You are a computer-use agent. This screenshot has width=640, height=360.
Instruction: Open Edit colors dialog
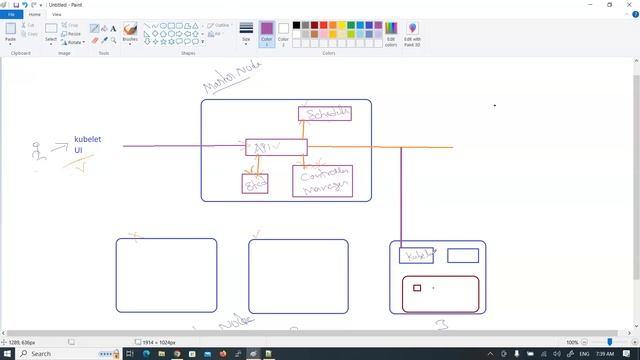pyautogui.click(x=391, y=34)
